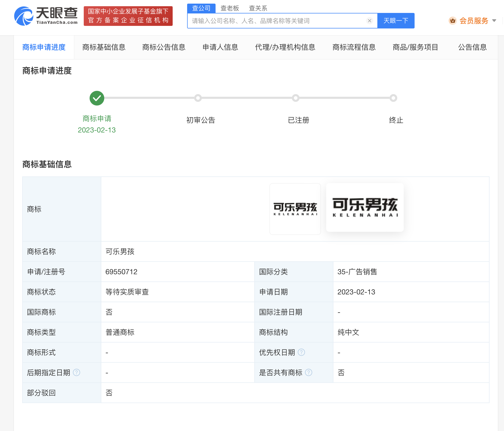Click the green checkmark 商标申请 step
The image size is (504, 431).
point(97,98)
